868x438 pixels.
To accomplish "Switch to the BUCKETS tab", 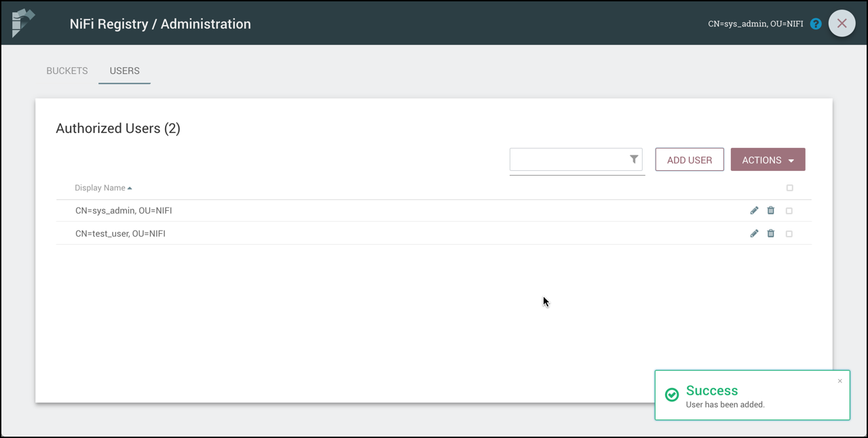I will (67, 71).
